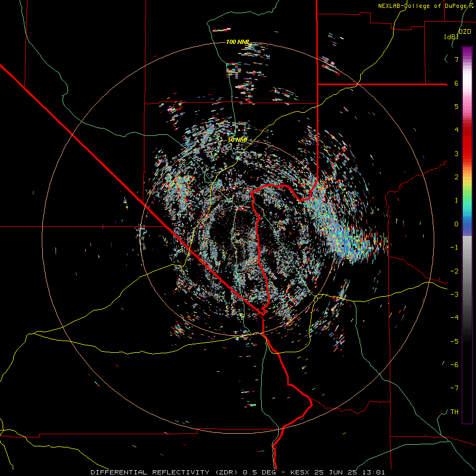Click the "[dB]" units label
The width and height of the screenshot is (476, 476).
(x=451, y=36)
